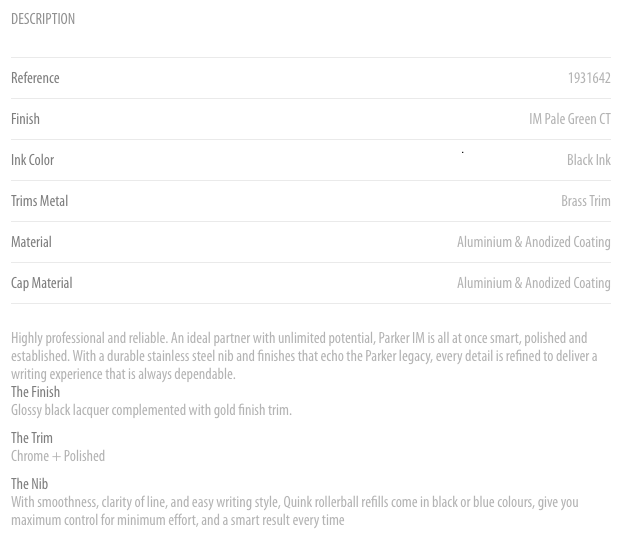Screen dimensions: 633x543
Task: Click the DESCRIPTION heading
Action: (x=43, y=19)
